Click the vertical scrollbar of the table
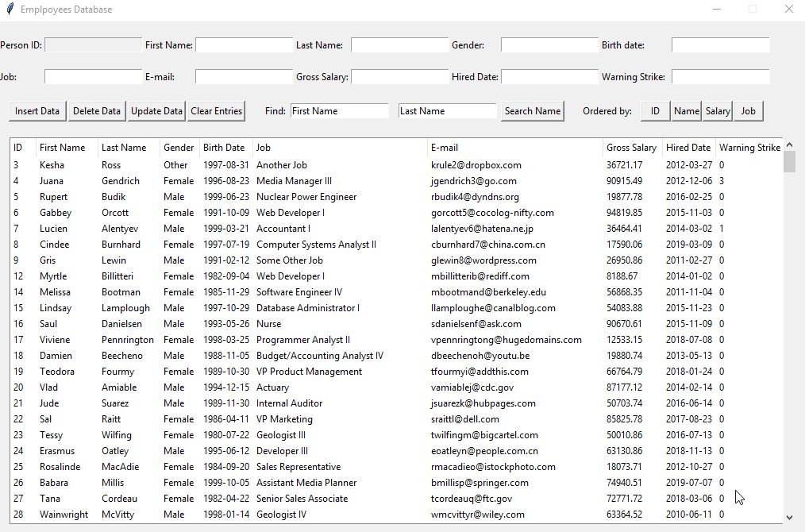This screenshot has height=532, width=805. coord(790,162)
